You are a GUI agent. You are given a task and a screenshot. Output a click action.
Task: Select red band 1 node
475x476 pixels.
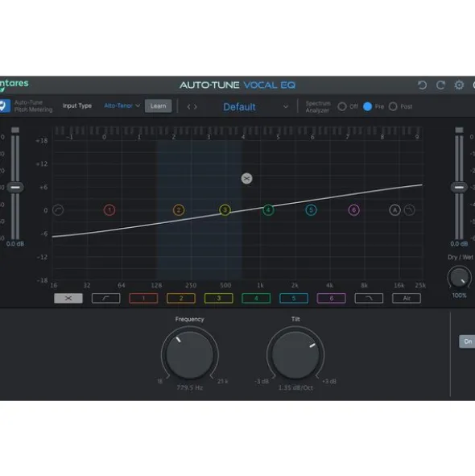[x=109, y=210]
